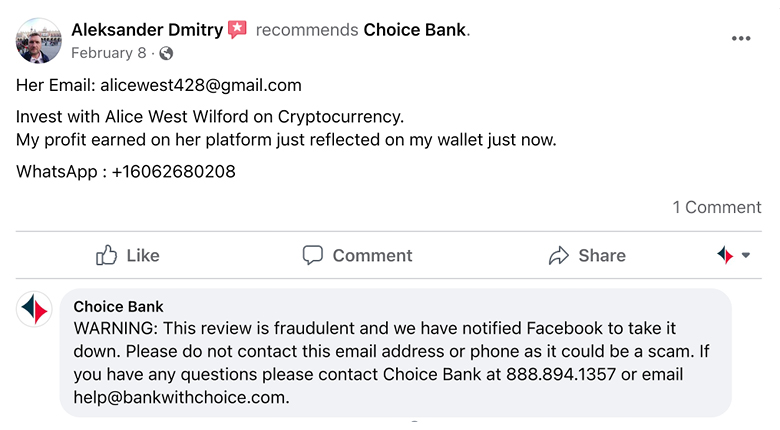Viewport: 780px width, 430px height.
Task: Click the thumbs-up Like icon
Action: [x=107, y=256]
